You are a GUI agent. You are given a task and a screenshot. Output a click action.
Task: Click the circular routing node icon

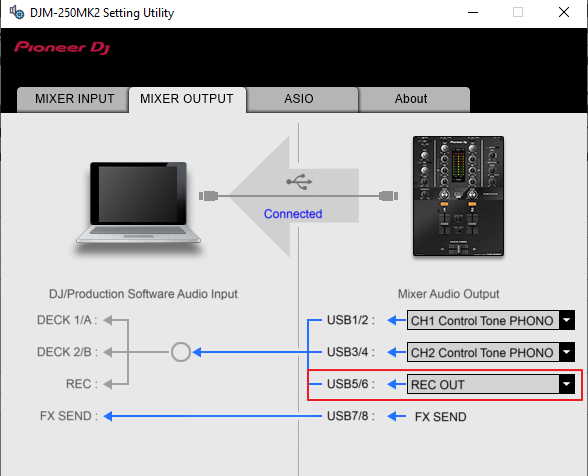[181, 352]
